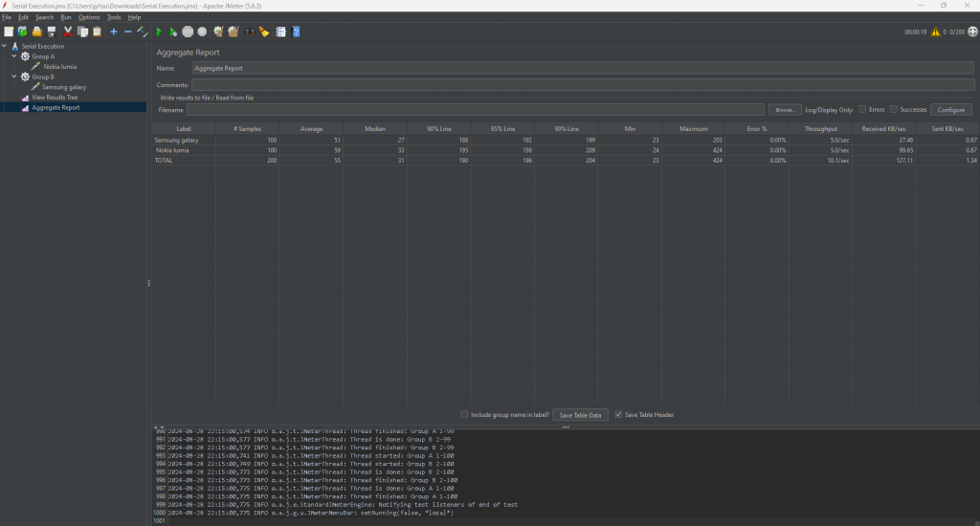The height and width of the screenshot is (526, 980).
Task: Click the Expand All plus icon
Action: coord(114,32)
